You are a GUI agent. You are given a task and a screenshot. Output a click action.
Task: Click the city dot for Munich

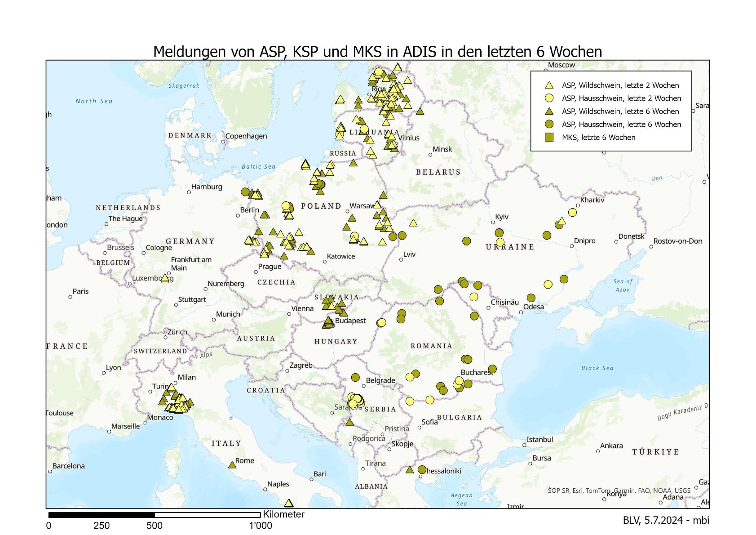click(214, 320)
